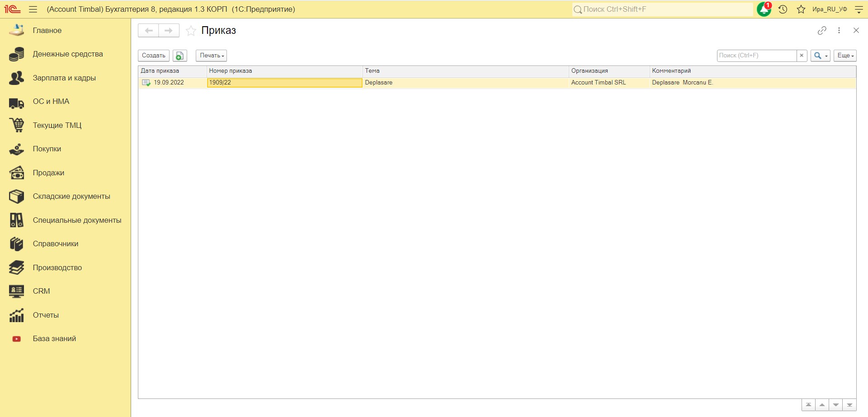Click the copy document icon next to Создать
This screenshot has height=417, width=868.
click(x=180, y=56)
